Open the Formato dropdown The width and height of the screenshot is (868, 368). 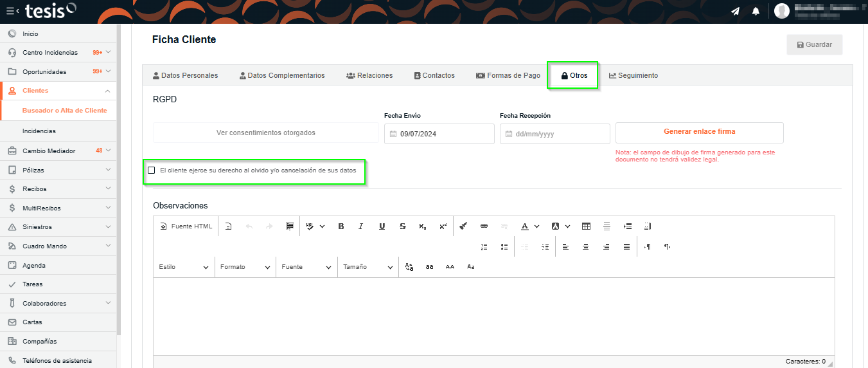coord(245,267)
